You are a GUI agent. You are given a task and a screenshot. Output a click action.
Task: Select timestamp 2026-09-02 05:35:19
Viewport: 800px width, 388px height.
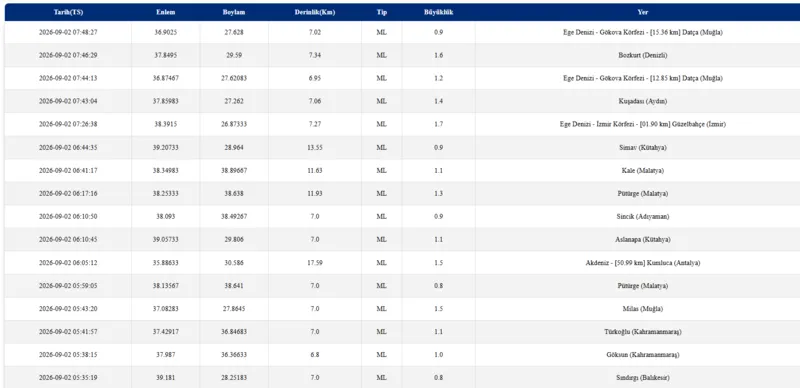[x=68, y=378]
